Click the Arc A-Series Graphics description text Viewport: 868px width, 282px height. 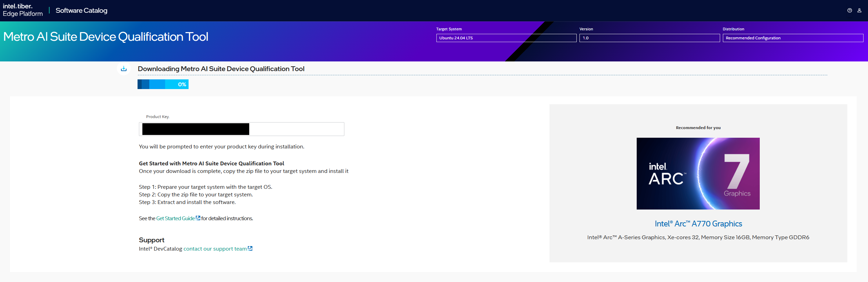pos(698,237)
